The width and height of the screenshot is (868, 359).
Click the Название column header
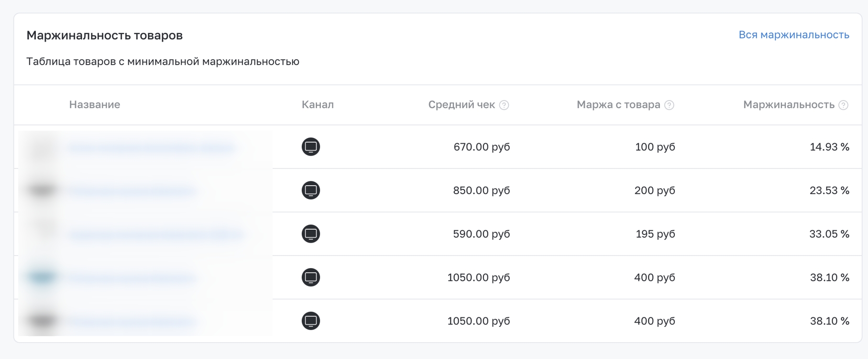pos(95,105)
